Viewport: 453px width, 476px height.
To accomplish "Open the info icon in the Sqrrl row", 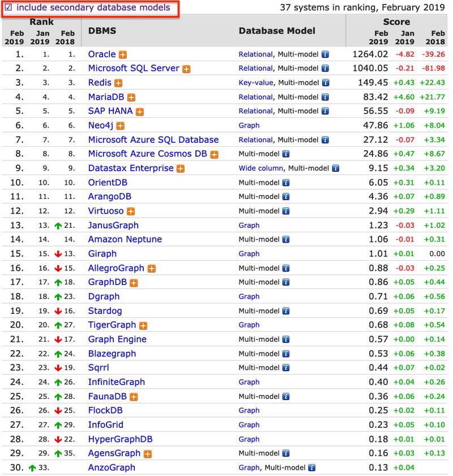I will [x=286, y=368].
